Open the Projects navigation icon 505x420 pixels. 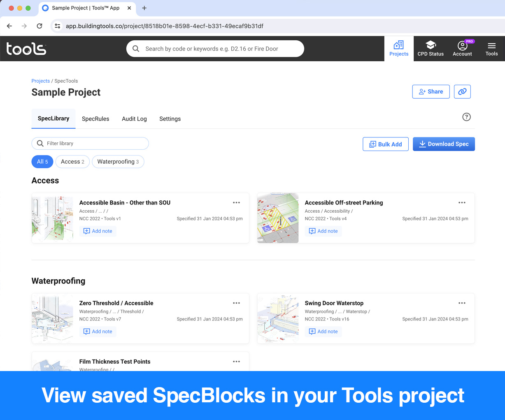pyautogui.click(x=398, y=45)
